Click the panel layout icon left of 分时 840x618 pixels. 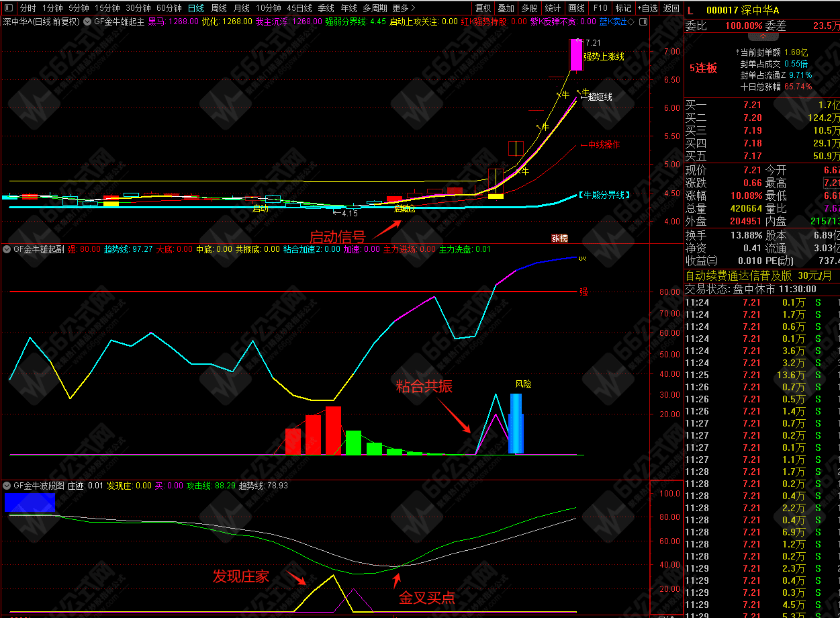(x=8, y=8)
